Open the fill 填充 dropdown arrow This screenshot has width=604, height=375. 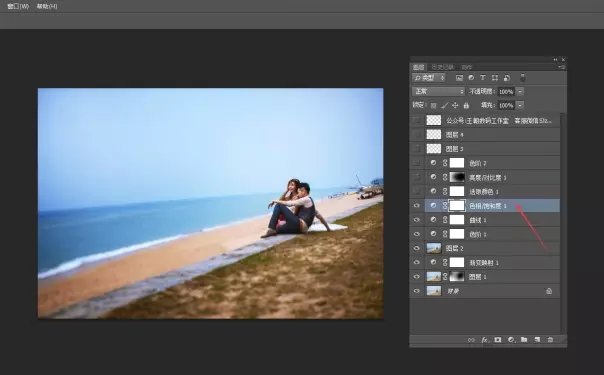[x=520, y=105]
